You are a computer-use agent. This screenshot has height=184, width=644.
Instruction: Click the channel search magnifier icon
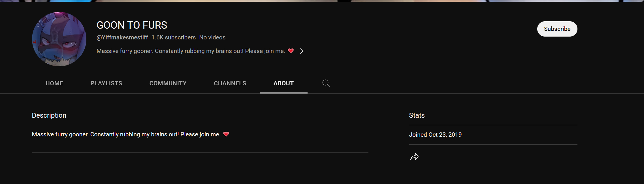(x=326, y=83)
